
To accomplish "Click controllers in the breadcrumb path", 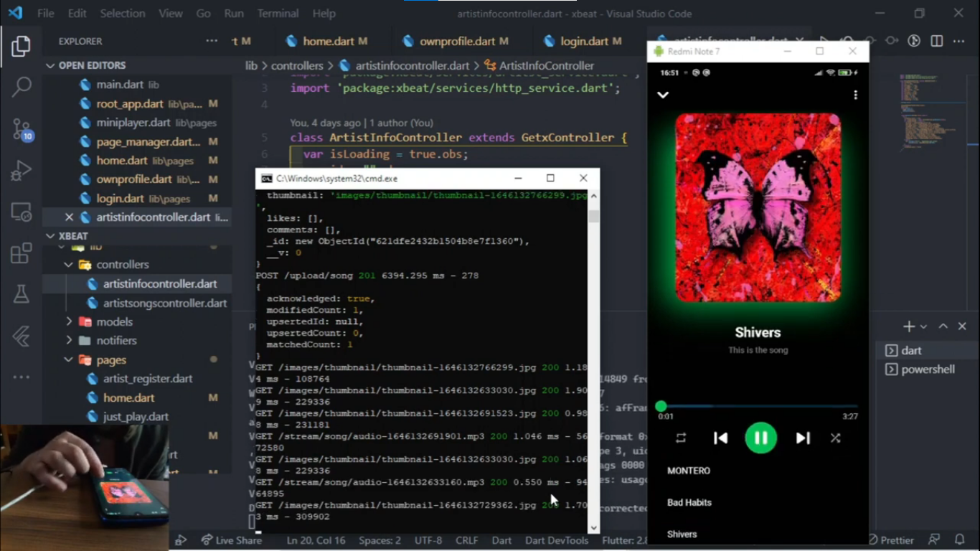I will [297, 65].
